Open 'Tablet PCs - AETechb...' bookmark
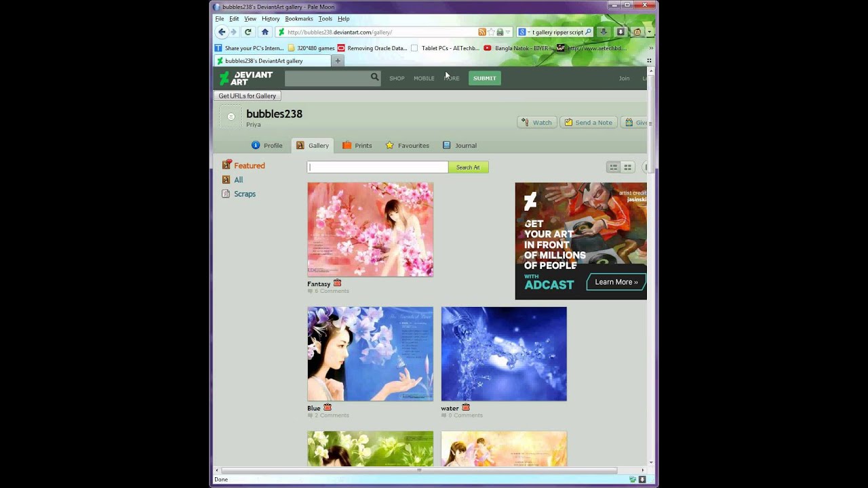Image resolution: width=868 pixels, height=488 pixels. pos(446,48)
